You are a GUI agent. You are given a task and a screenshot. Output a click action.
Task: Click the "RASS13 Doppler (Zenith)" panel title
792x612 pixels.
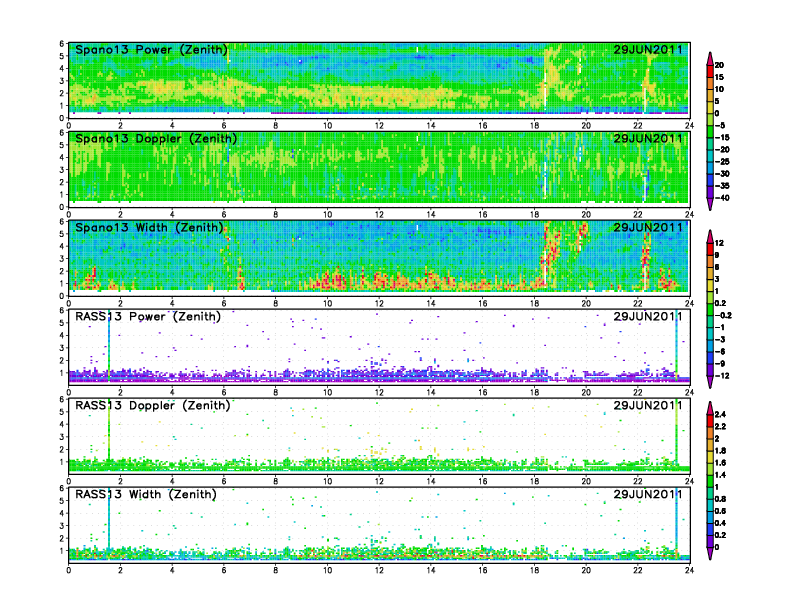(153, 405)
